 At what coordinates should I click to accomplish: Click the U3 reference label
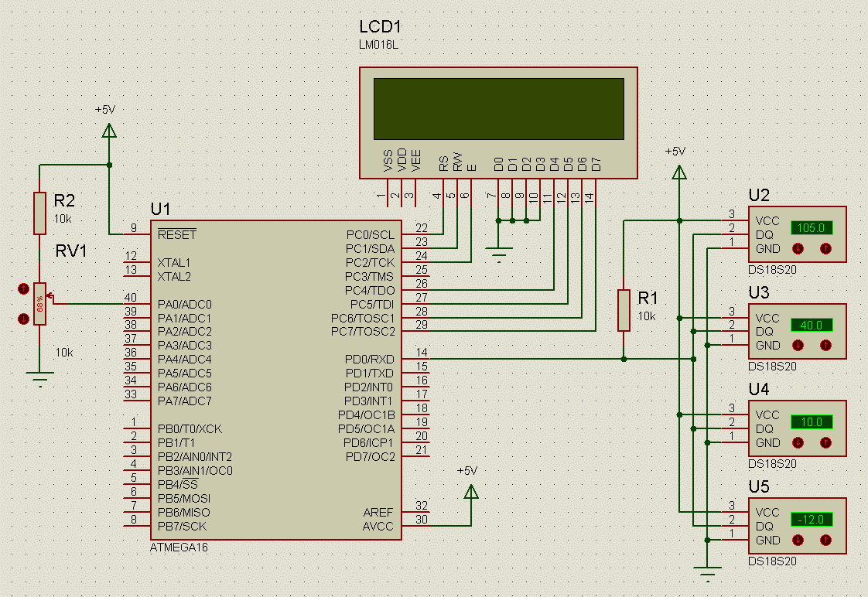[x=758, y=292]
